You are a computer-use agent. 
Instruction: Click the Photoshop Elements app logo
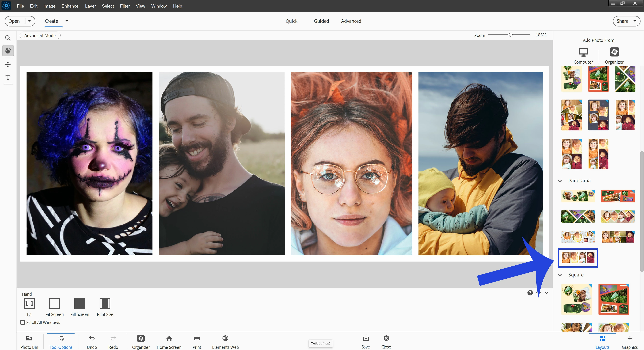click(x=6, y=6)
